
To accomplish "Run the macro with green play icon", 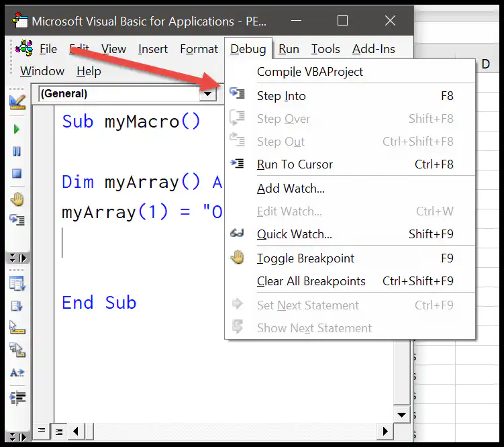I will pyautogui.click(x=17, y=130).
